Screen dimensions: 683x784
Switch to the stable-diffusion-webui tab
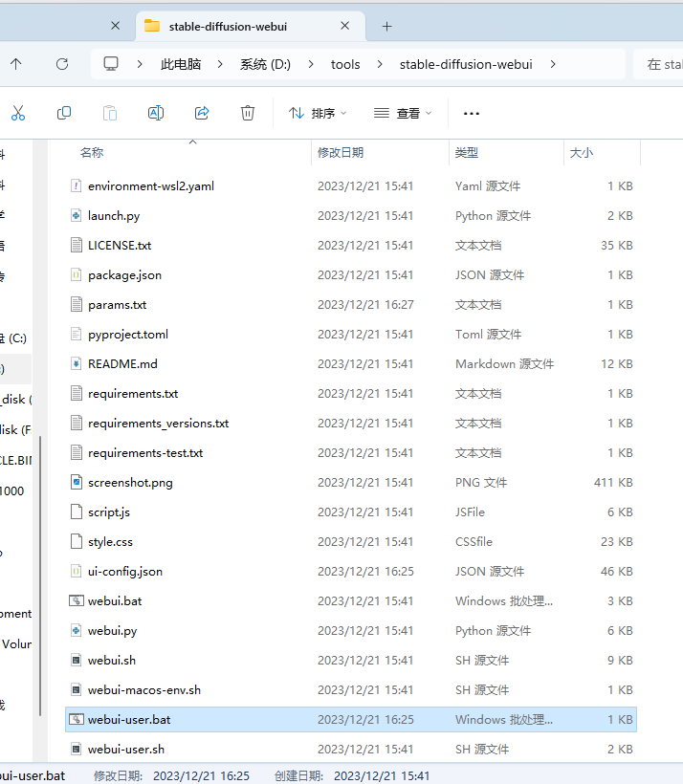coord(251,26)
